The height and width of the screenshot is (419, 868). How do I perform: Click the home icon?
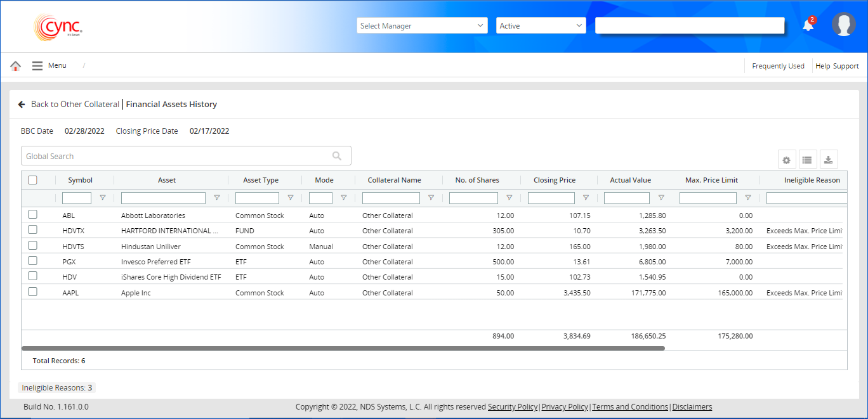click(16, 66)
